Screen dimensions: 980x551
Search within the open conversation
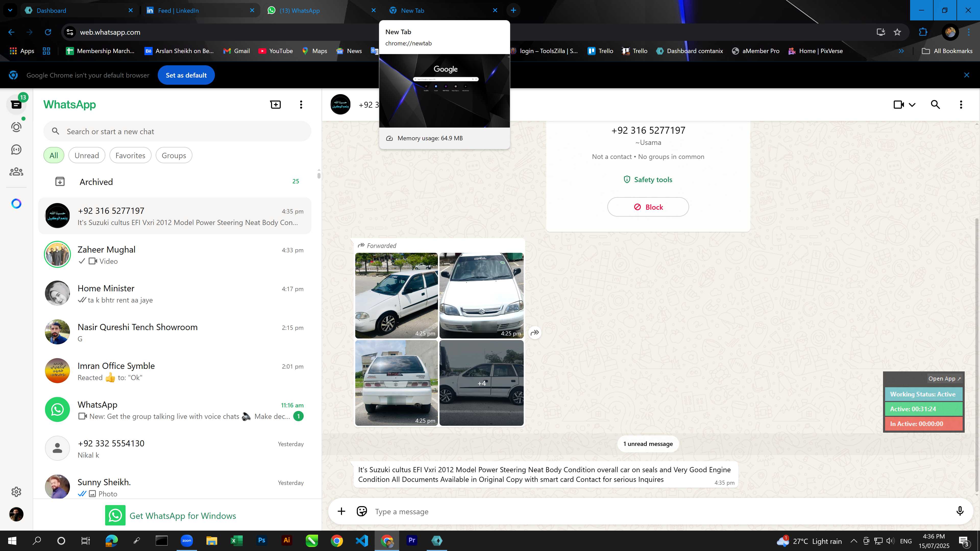click(x=936, y=105)
